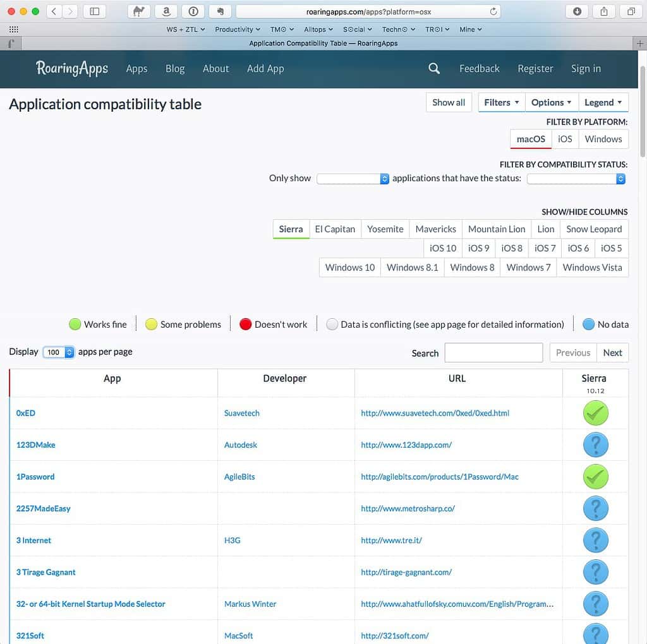Click the reload page icon in address bar
The image size is (647, 644).
click(493, 11)
